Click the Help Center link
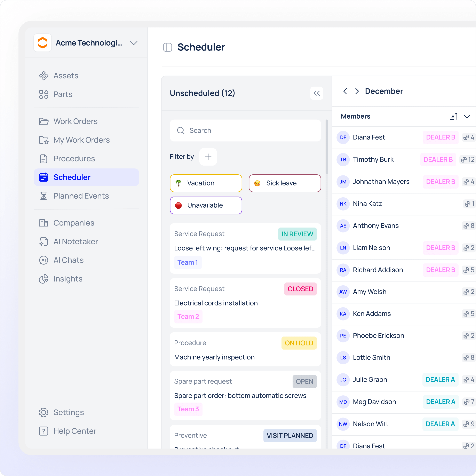 click(x=75, y=431)
